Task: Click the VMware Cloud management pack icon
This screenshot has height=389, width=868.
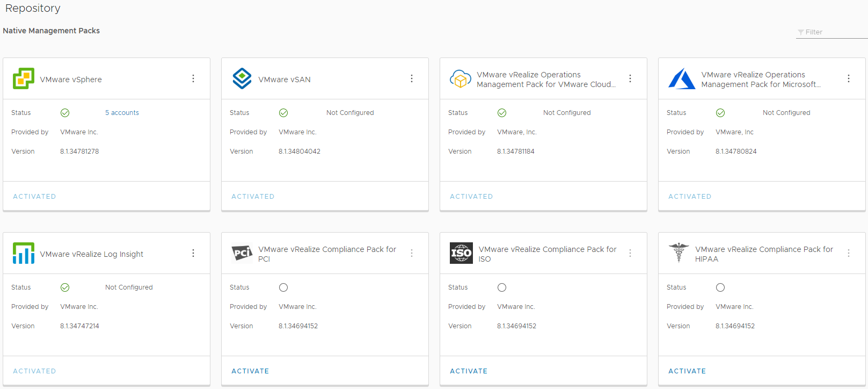Action: coord(461,79)
